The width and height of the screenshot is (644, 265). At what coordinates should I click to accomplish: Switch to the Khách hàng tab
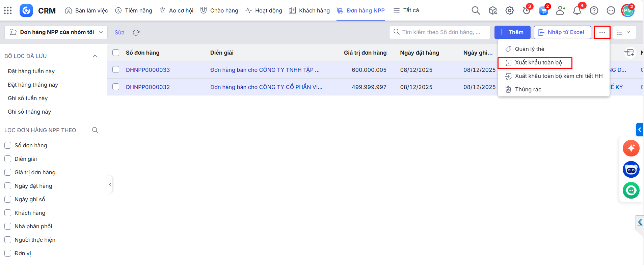(x=309, y=10)
